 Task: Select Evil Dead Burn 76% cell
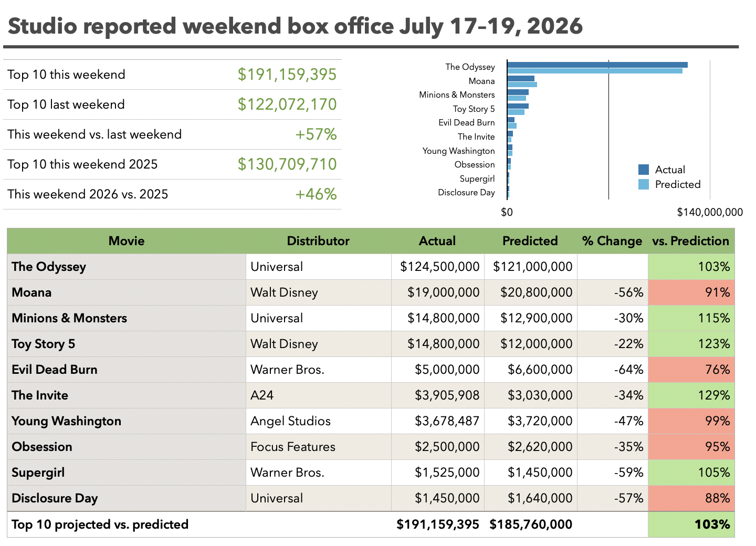691,370
